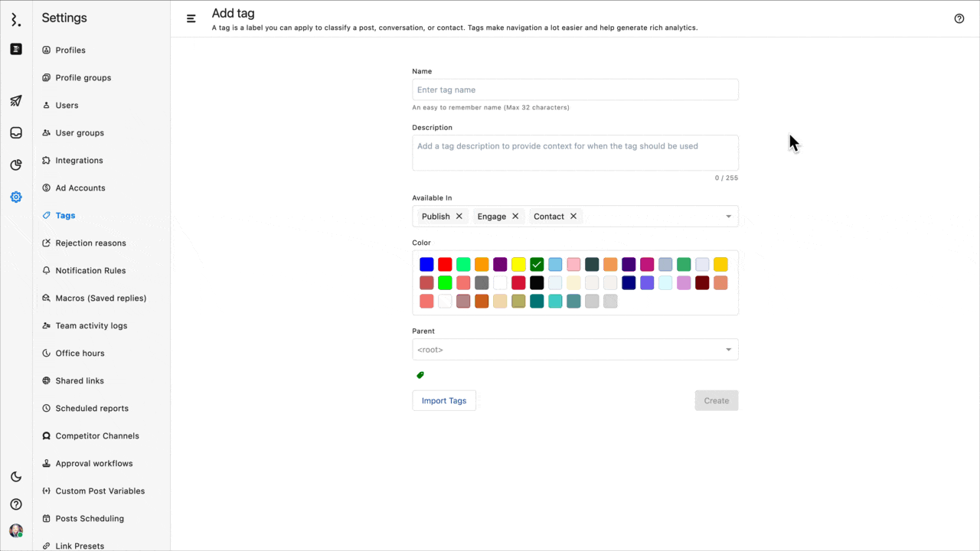980x551 pixels.
Task: Open the Integrations settings page
Action: pos(80,160)
